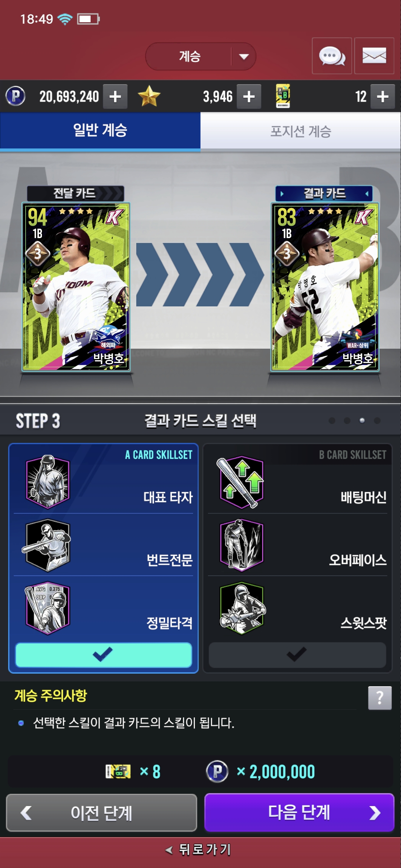Go to 다음 단계 next step
This screenshot has height=868, width=401.
pos(299,813)
